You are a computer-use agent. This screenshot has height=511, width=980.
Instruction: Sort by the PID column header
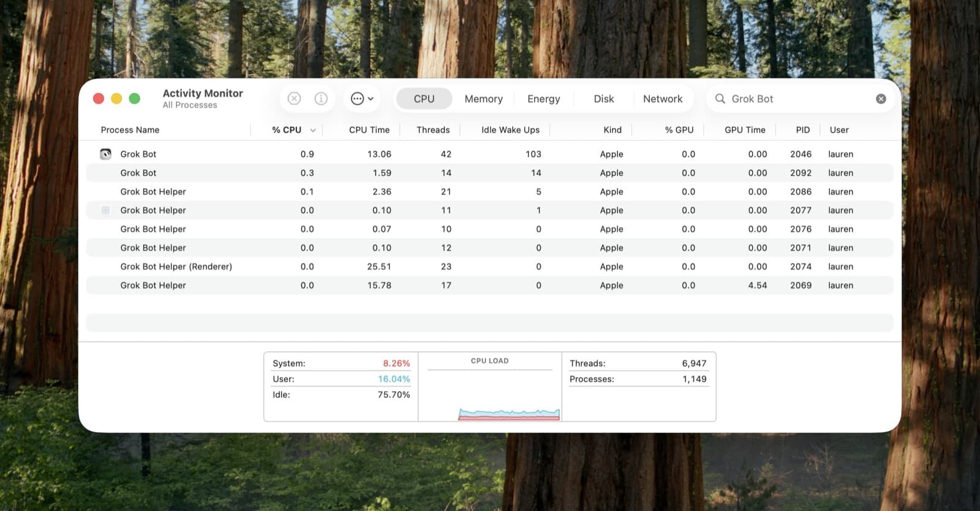coord(802,130)
